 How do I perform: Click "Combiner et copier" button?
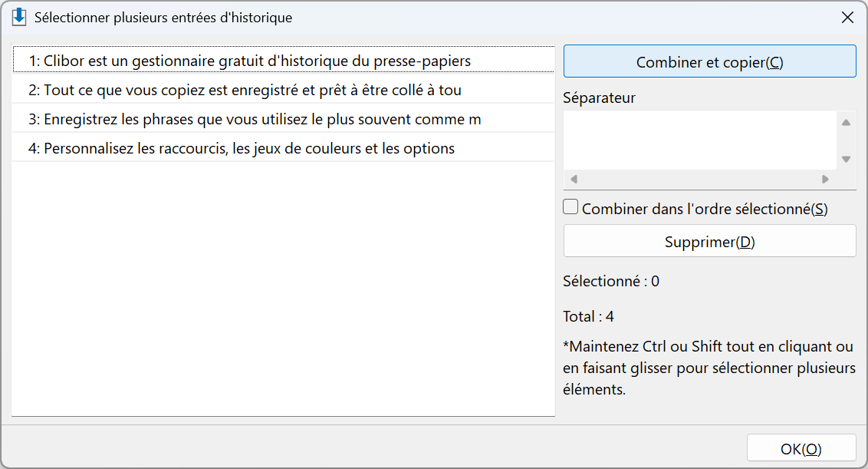tap(710, 61)
